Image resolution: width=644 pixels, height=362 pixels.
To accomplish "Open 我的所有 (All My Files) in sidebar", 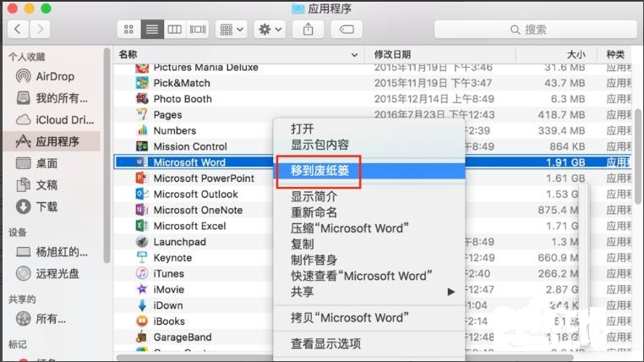I will pyautogui.click(x=52, y=98).
